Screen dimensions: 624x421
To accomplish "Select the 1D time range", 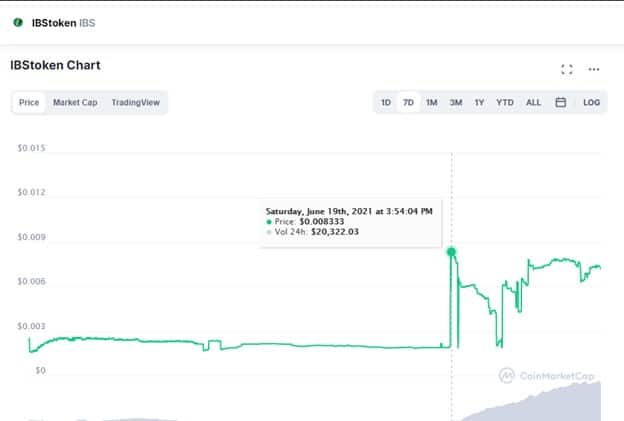I will (386, 102).
